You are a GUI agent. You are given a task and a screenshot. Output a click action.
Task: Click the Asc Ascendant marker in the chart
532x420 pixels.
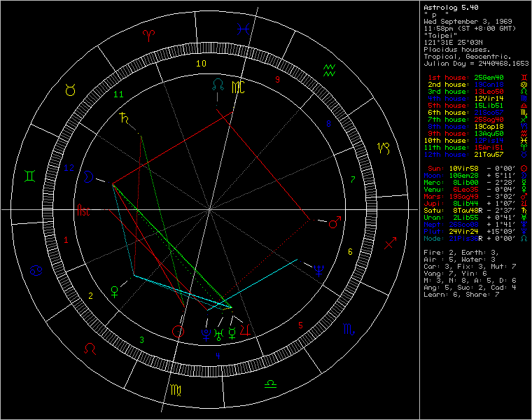point(83,210)
